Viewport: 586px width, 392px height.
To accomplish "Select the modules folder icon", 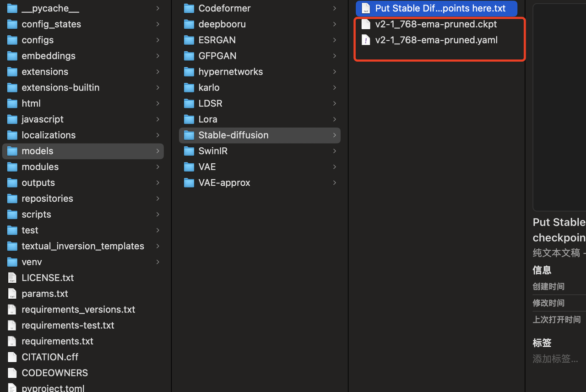I will 12,167.
